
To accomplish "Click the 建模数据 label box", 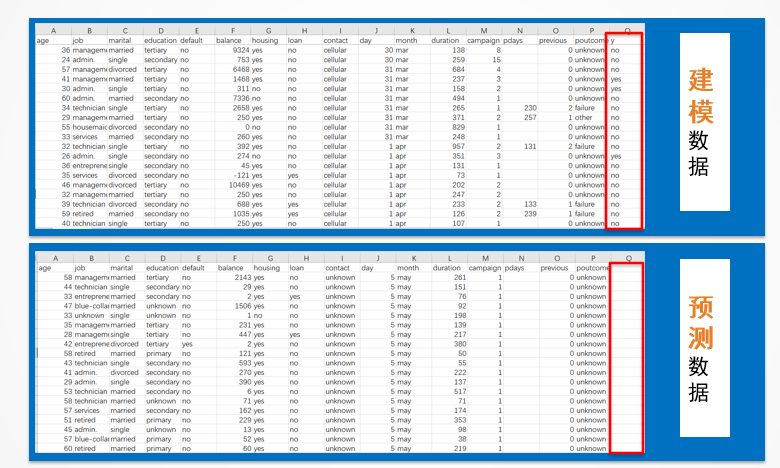I will [x=713, y=122].
